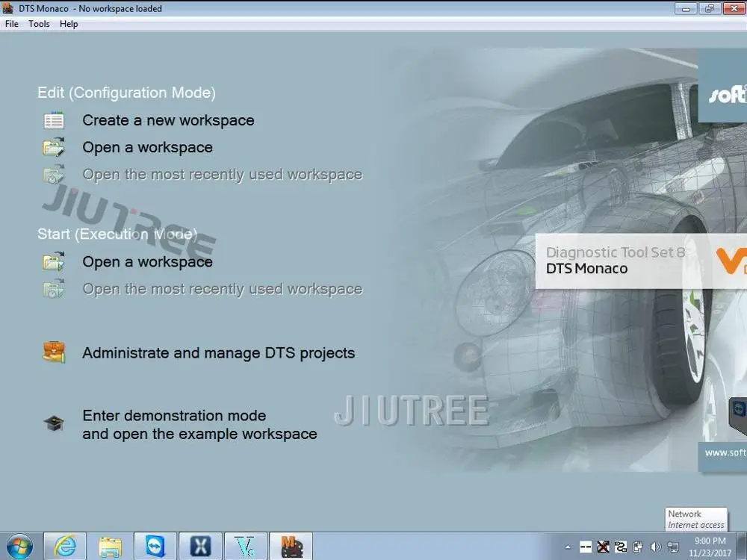The image size is (747, 560).
Task: Click the DTS projects briefcase icon
Action: tap(54, 353)
